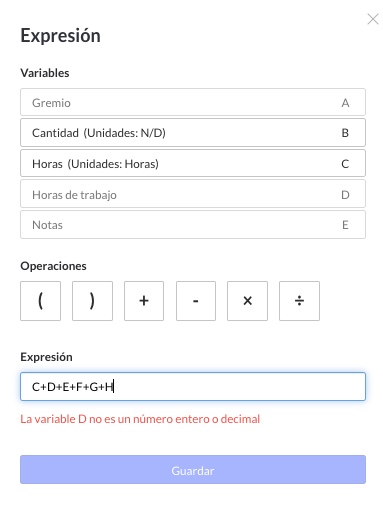
Task: Click the letter B beside Cantidad
Action: point(345,133)
